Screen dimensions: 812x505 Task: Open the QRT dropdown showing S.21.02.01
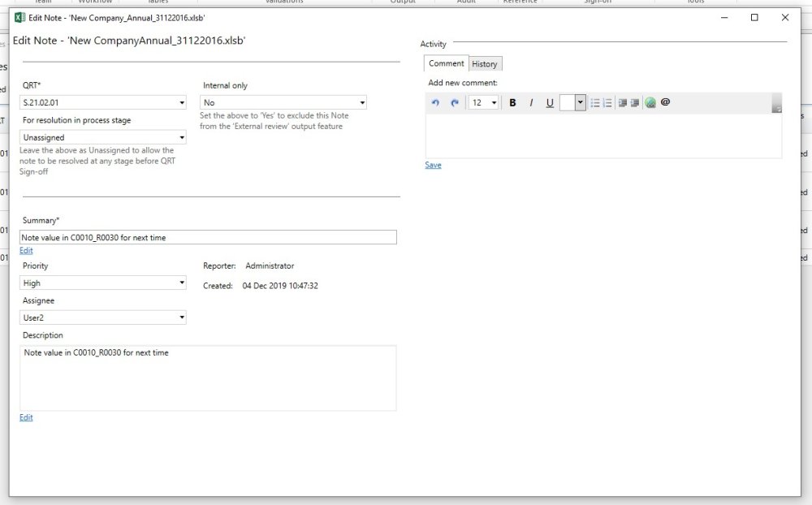click(x=183, y=102)
